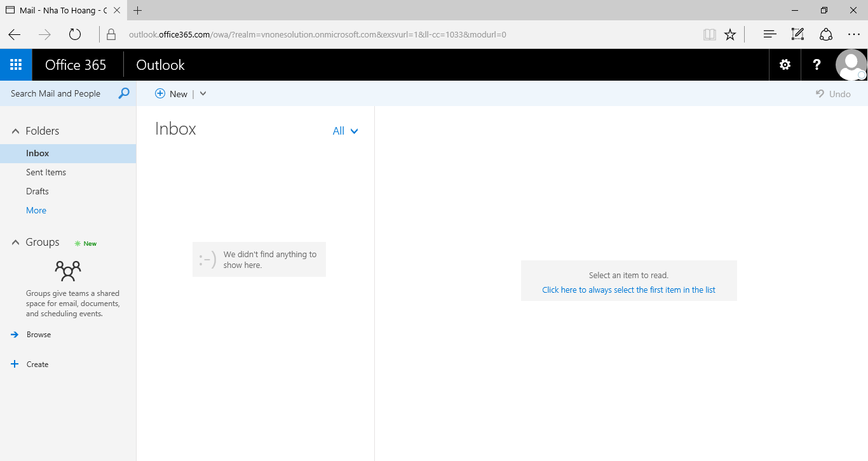Click New to compose a message

(x=172, y=94)
